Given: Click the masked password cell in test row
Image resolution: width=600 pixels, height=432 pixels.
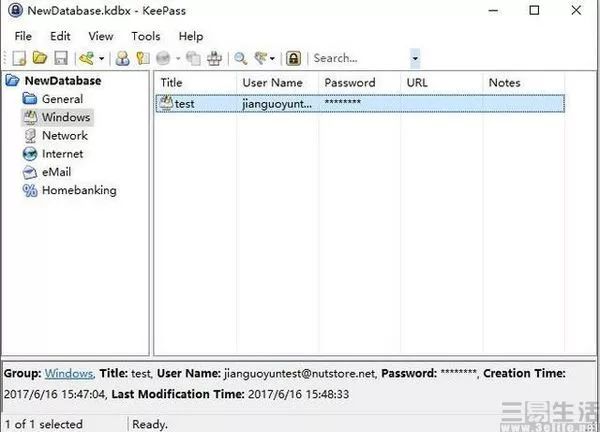Looking at the screenshot, I should pyautogui.click(x=342, y=102).
